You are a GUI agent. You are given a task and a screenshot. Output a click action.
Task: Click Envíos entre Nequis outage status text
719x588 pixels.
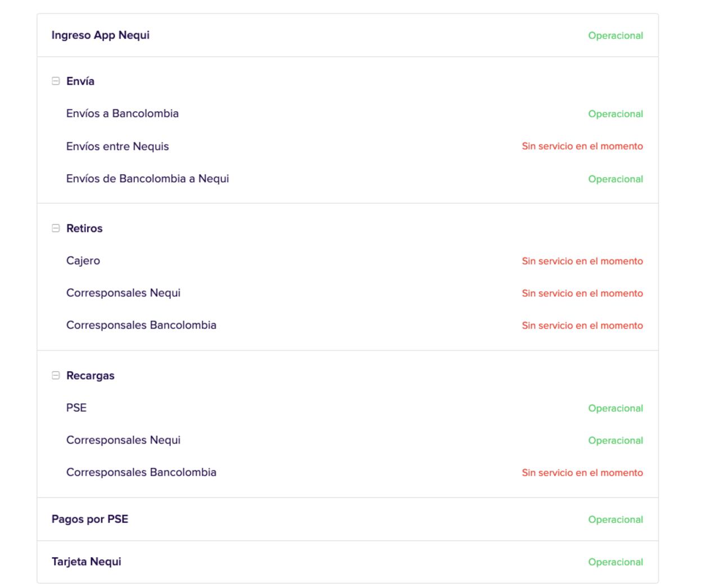coord(582,147)
